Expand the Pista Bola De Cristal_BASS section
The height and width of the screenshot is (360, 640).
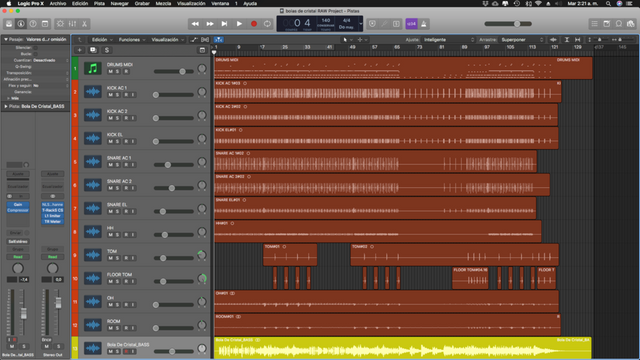(6, 107)
